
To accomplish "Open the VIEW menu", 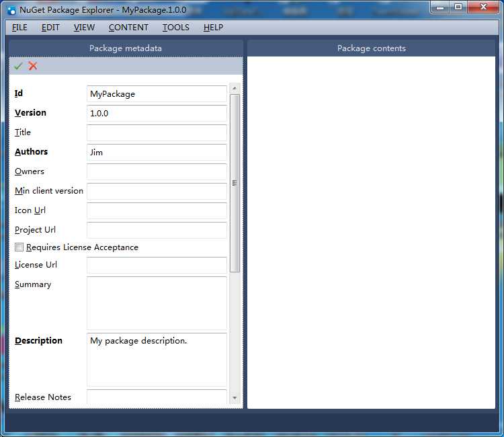I will pos(84,28).
